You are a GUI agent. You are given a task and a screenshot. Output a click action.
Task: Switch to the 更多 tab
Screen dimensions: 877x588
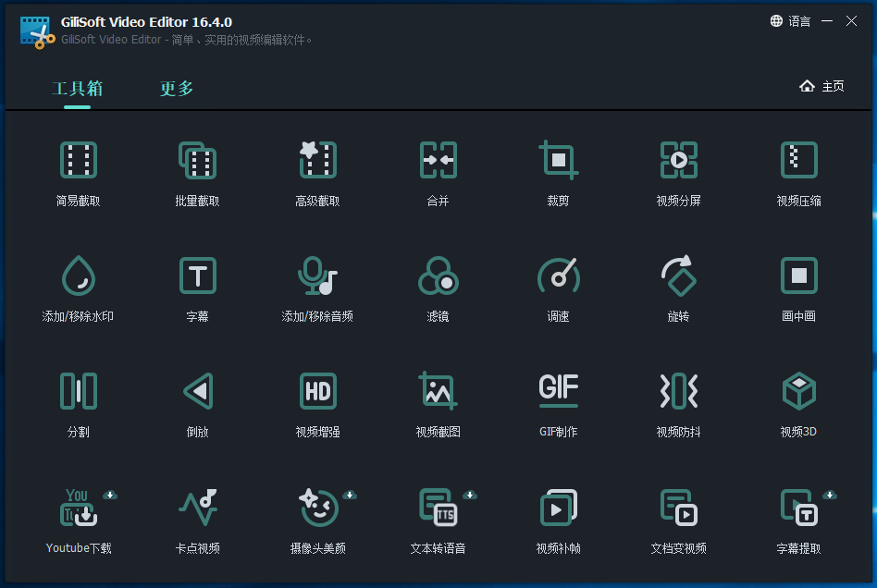tap(177, 89)
